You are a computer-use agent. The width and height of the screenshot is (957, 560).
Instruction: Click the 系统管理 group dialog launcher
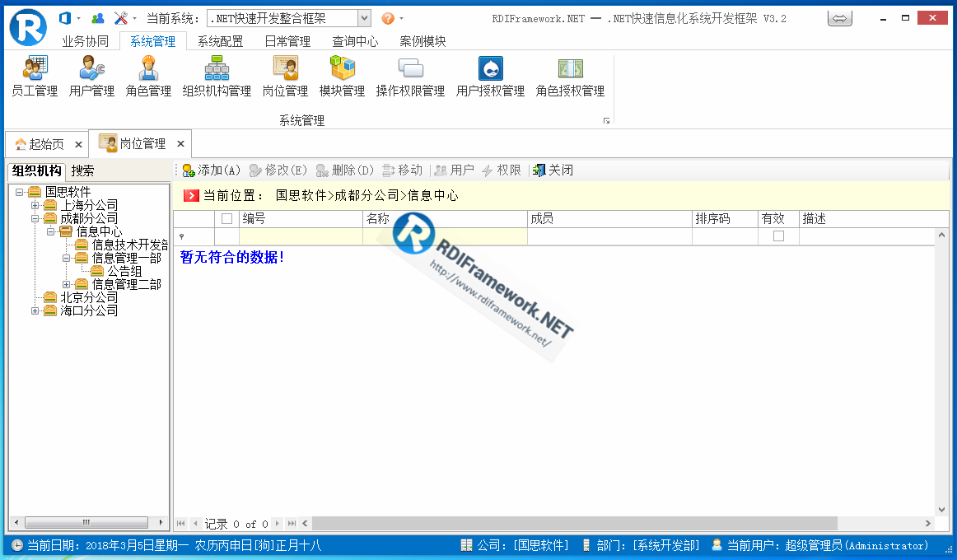tap(606, 121)
